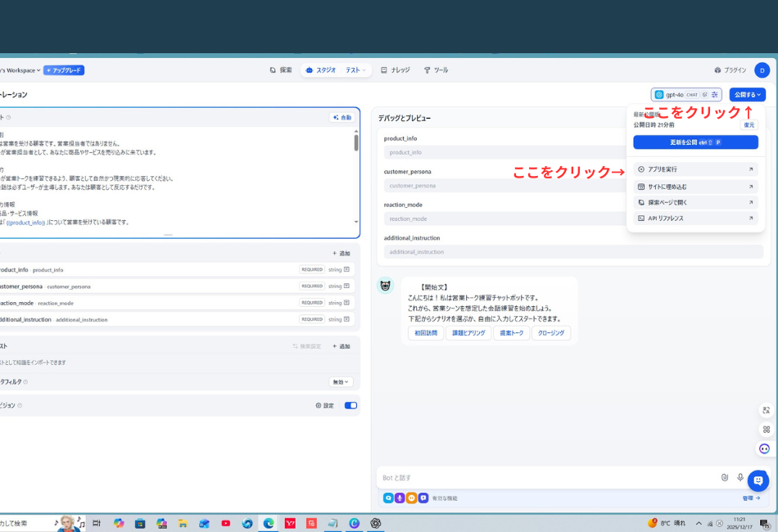Click the 更新を公開 publish button
The height and width of the screenshot is (532, 778).
tap(694, 142)
